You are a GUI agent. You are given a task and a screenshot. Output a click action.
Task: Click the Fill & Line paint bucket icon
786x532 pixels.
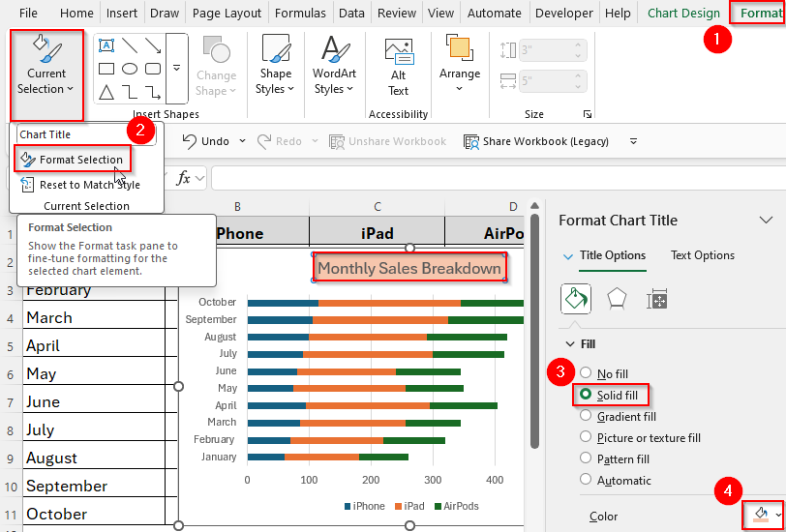[x=576, y=299]
